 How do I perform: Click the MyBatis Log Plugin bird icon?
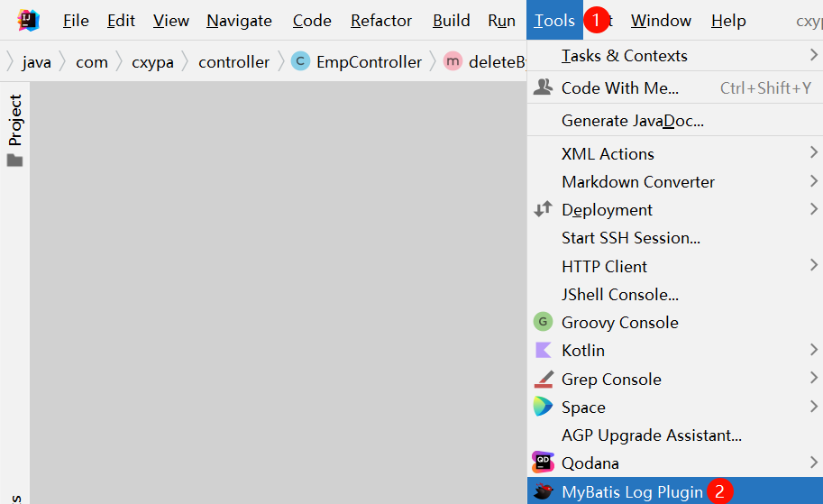[543, 491]
